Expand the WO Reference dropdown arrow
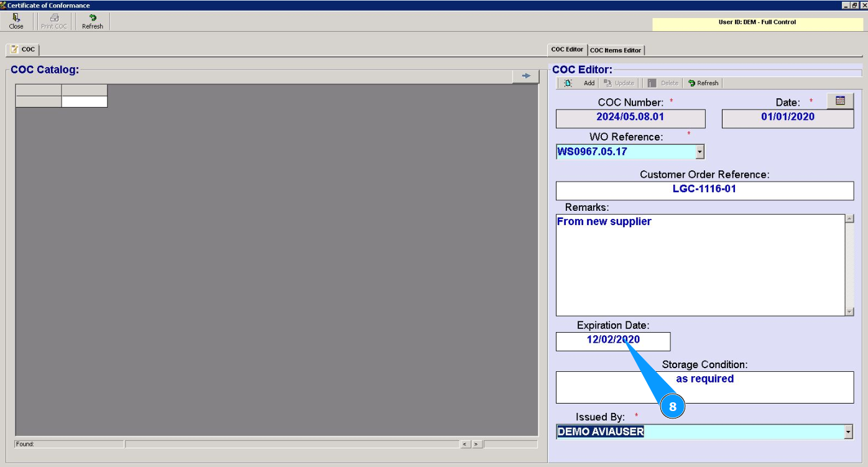 click(700, 151)
